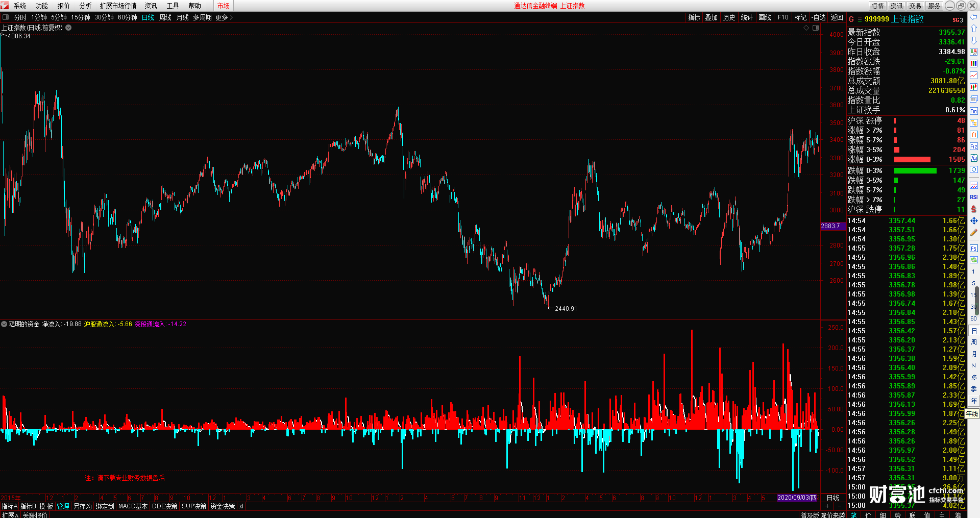Click the down-arrow icon in right sidebar
980x518 pixels.
(x=974, y=40)
